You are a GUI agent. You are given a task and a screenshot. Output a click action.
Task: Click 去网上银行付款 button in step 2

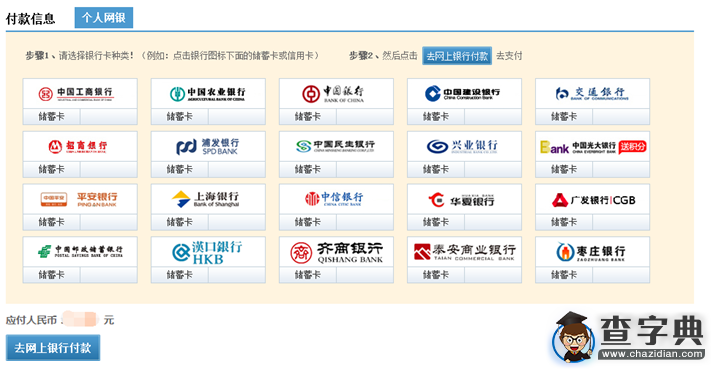457,56
